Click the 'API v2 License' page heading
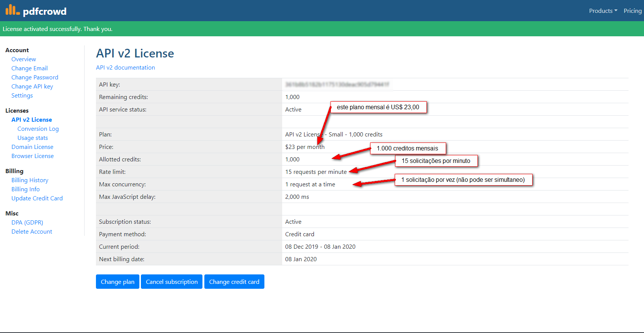The image size is (644, 333). [x=135, y=53]
